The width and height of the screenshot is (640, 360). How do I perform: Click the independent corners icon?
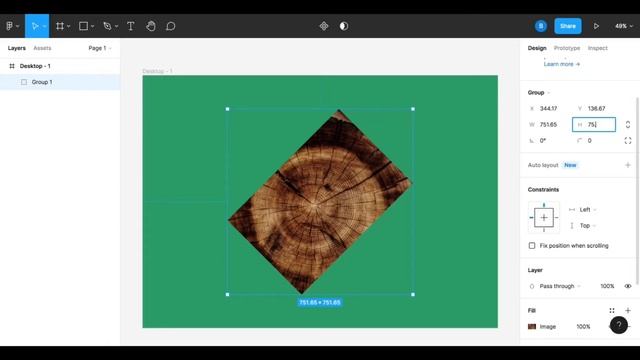(628, 140)
